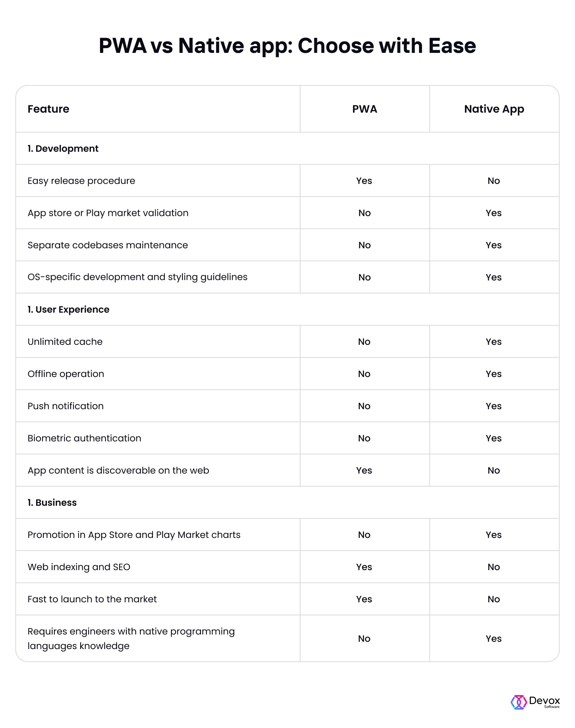This screenshot has width=575, height=728.
Task: Click 'App store or Play market validation' label
Action: tap(108, 213)
